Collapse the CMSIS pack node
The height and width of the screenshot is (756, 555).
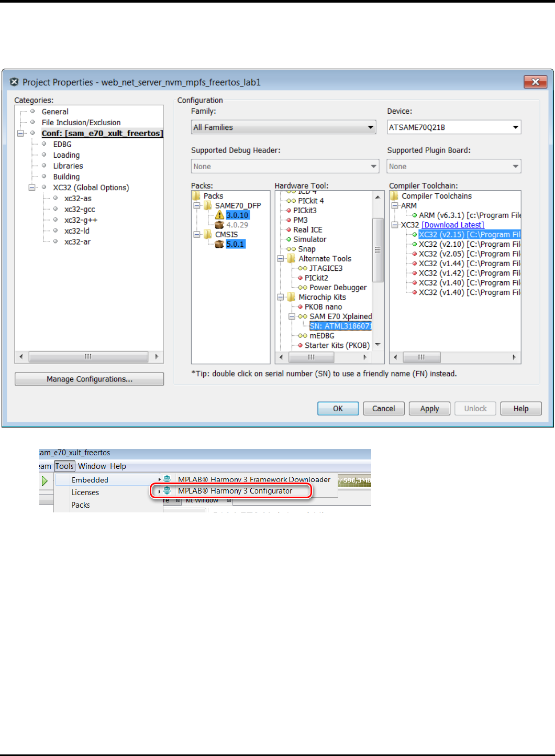coord(197,235)
